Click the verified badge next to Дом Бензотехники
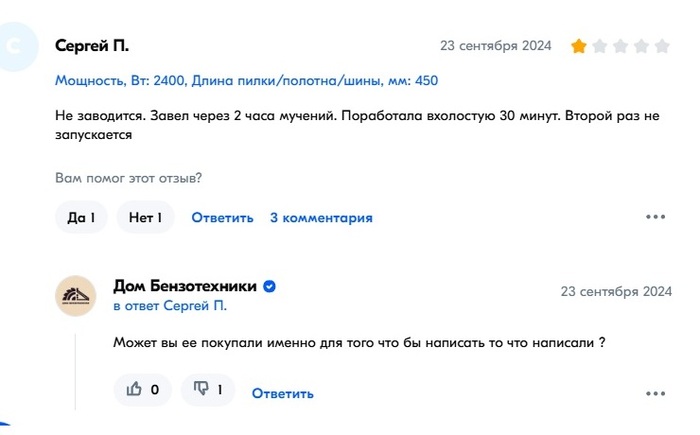The height and width of the screenshot is (435, 700). 270,287
